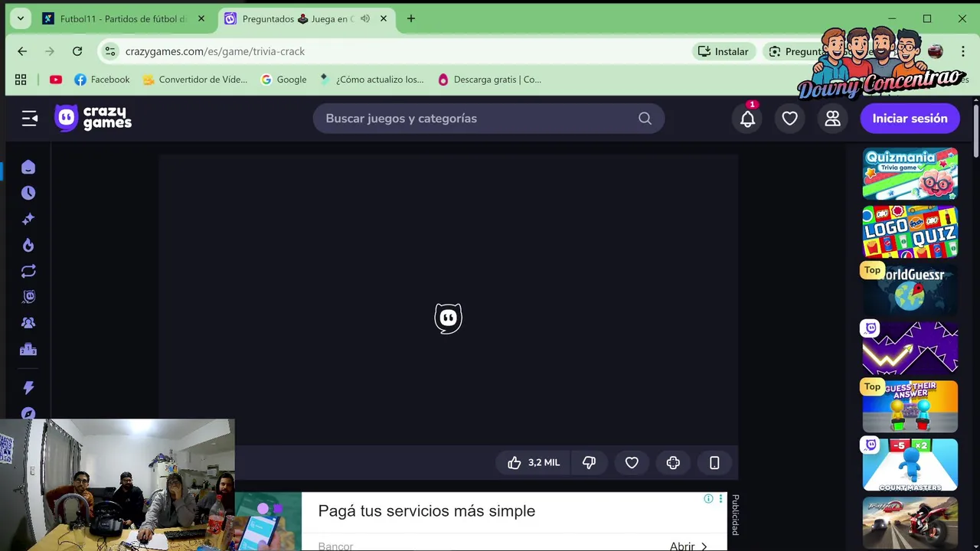Open friends icon in header
The height and width of the screenshot is (551, 980).
point(832,119)
